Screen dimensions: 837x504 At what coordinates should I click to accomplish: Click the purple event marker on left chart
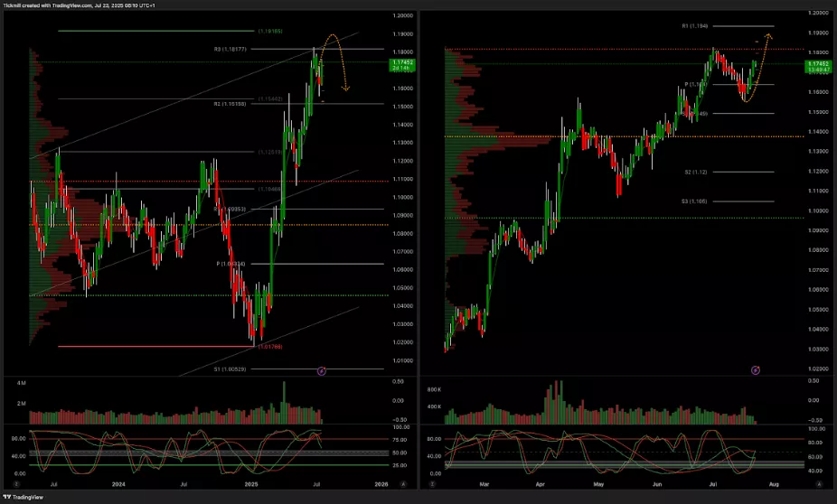tap(324, 370)
